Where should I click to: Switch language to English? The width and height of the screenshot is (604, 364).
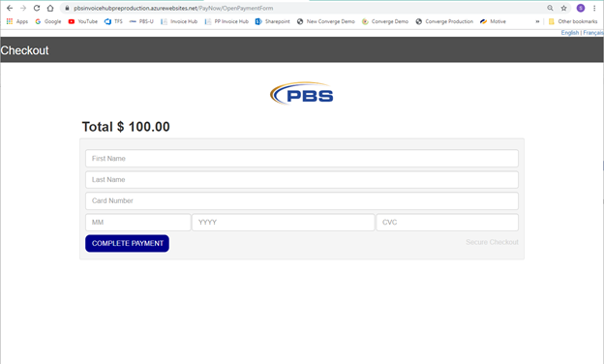click(570, 33)
